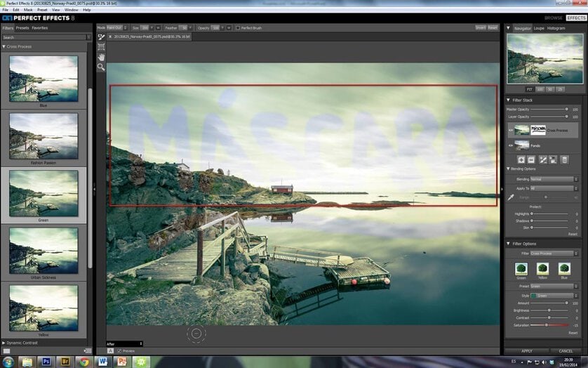Open the Apply To dropdown
Screen dimensions: 588x368
[x=554, y=188]
